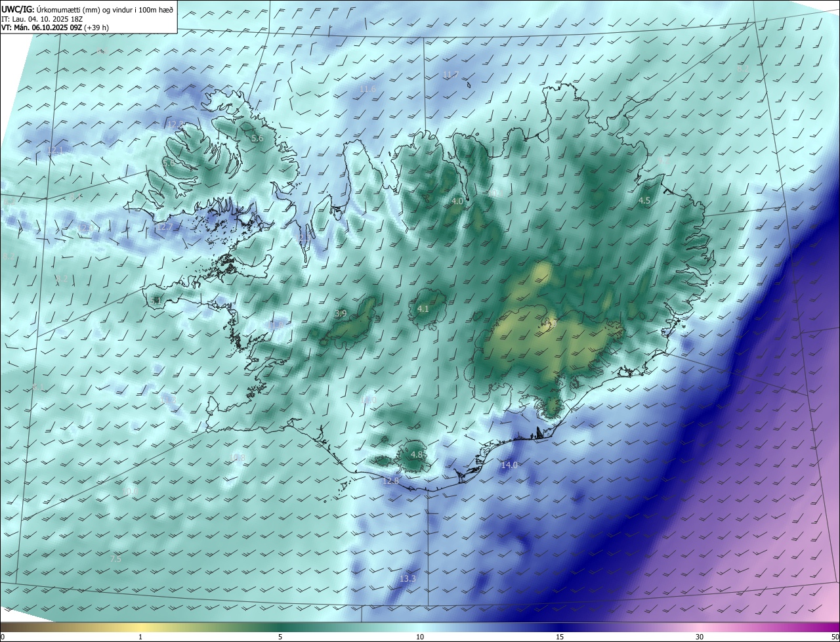Click the 5.1 value label on the map
The width and height of the screenshot is (840, 642).
point(156,300)
